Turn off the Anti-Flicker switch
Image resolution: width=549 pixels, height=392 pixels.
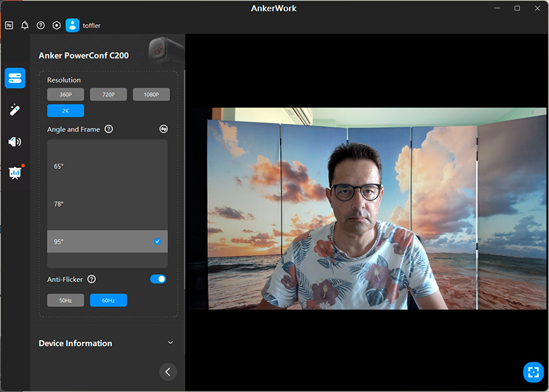tap(158, 279)
